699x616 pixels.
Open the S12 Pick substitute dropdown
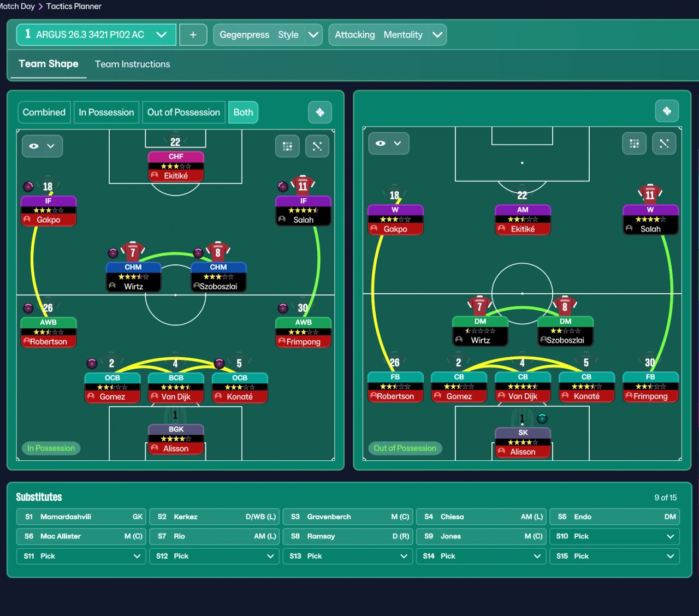215,556
